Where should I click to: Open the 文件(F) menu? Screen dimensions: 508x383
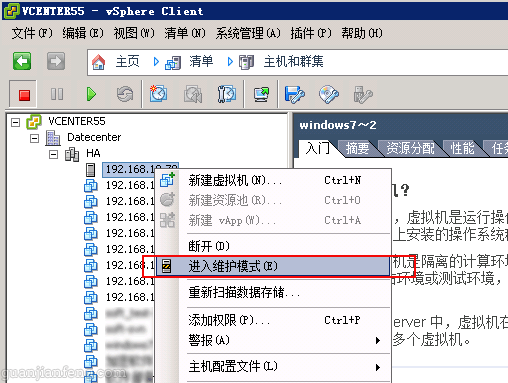click(32, 33)
